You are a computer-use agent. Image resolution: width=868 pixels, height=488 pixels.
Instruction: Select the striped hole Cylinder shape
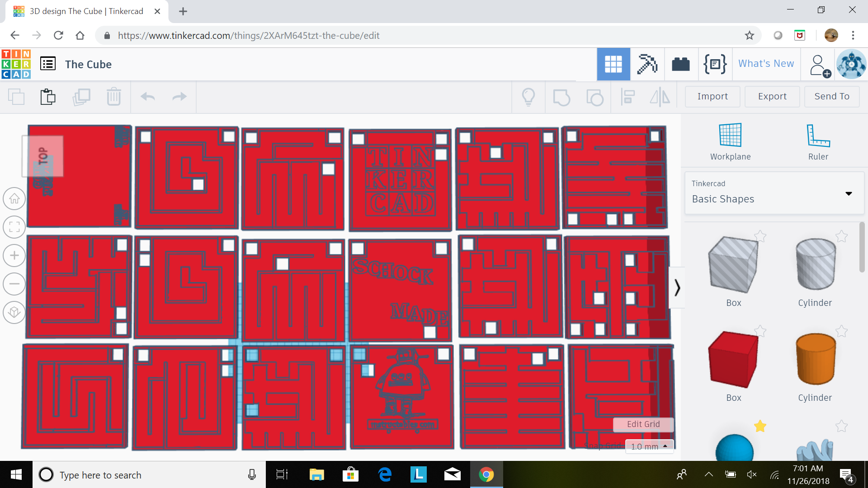pyautogui.click(x=816, y=264)
